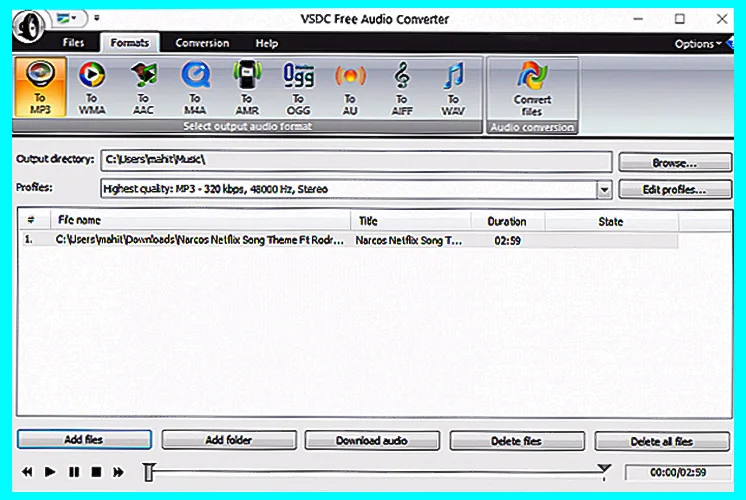746x500 pixels.
Task: Sort by File name column header
Action: click(200, 220)
